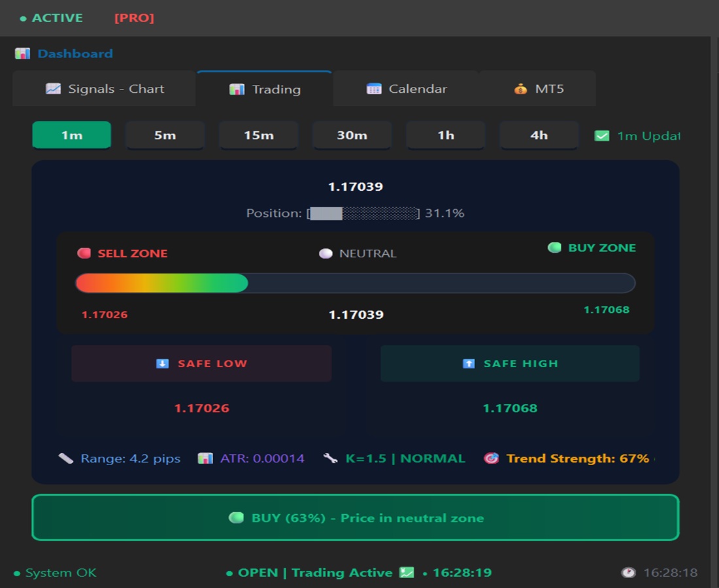Click the Dashboard panel icon

tap(22, 53)
